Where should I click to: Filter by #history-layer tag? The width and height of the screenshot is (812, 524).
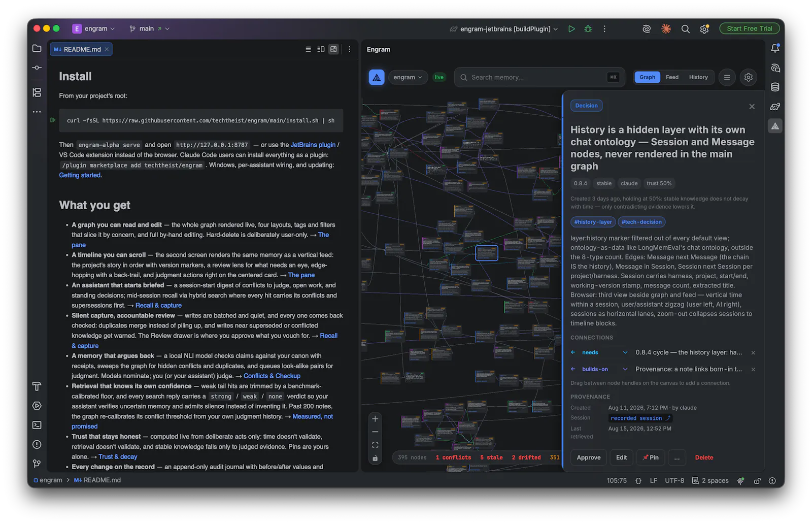593,222
